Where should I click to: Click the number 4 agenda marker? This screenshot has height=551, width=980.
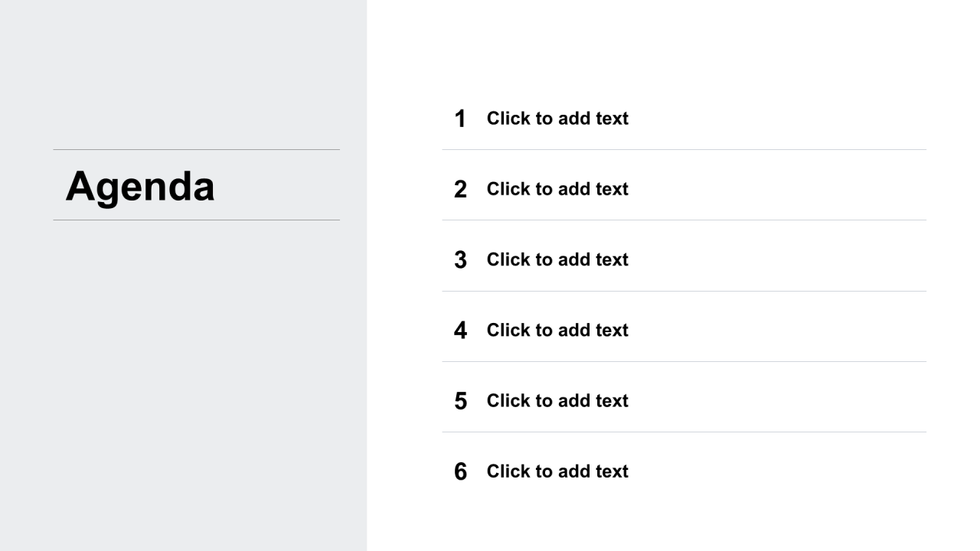tap(460, 330)
